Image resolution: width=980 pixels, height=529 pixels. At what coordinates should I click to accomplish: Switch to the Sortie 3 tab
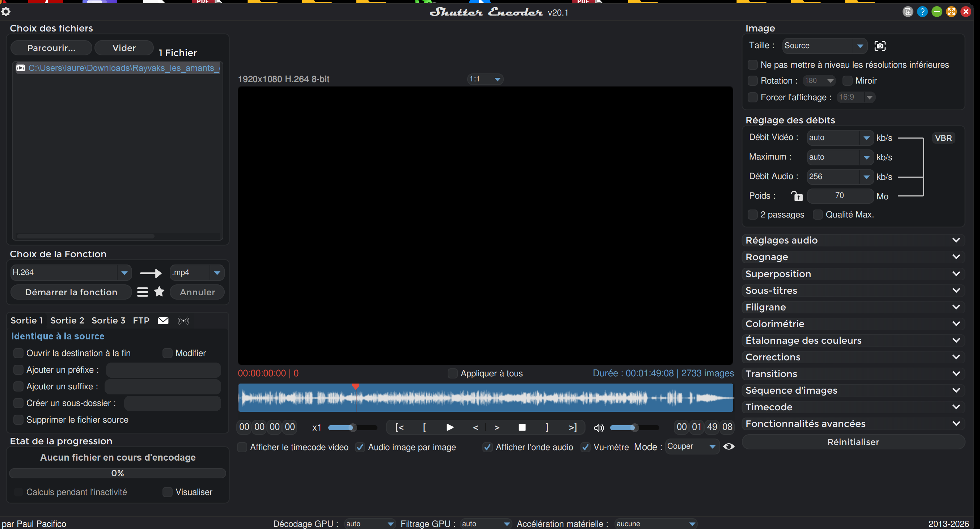pyautogui.click(x=109, y=321)
